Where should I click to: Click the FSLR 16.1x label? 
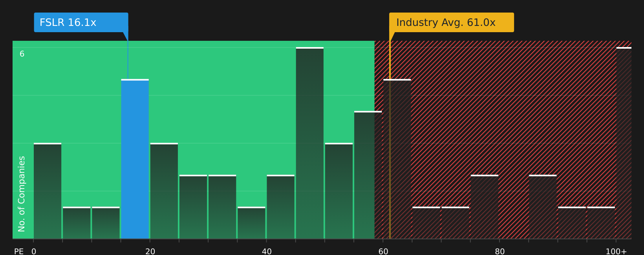(x=81, y=22)
